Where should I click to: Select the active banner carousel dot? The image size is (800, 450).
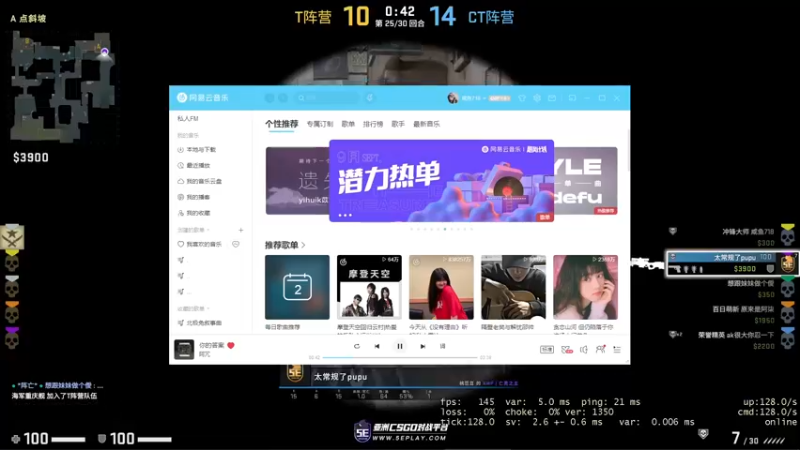tap(445, 229)
